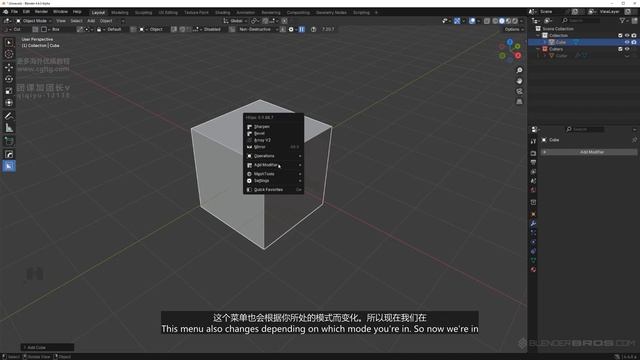Screen dimensions: 640x360
Task: Open Add Modifier entry in HardOps menu
Action: click(274, 165)
